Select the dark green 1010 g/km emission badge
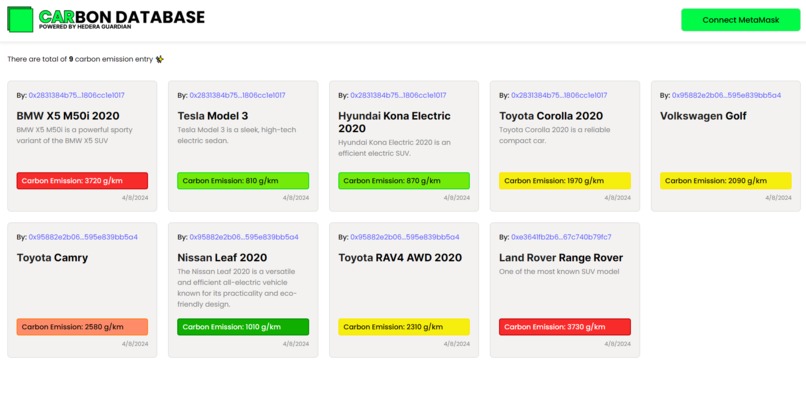806x400 pixels. (x=243, y=326)
